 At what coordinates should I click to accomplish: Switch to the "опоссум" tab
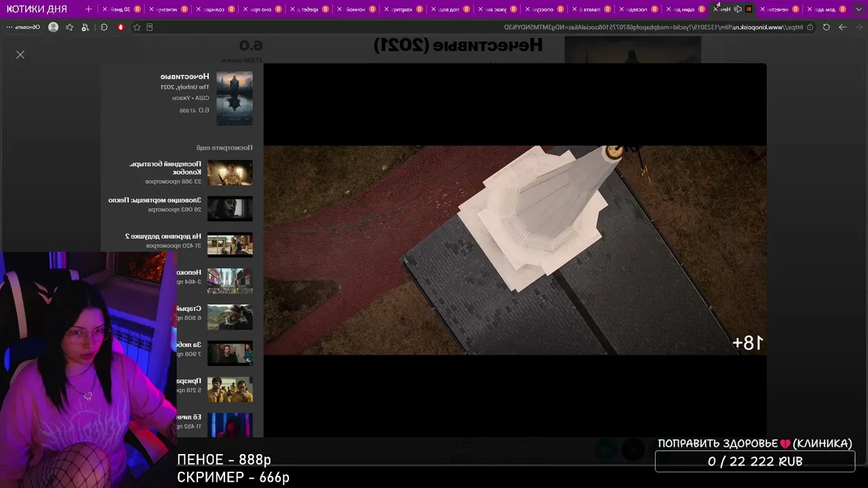coord(544,9)
